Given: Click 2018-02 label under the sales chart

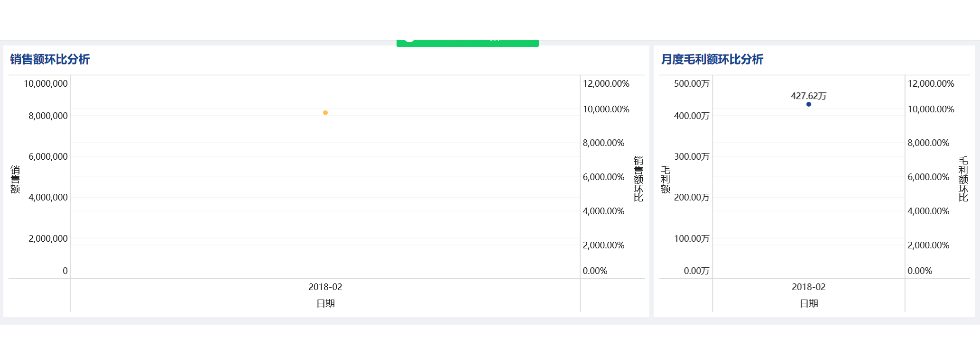Looking at the screenshot, I should pyautogui.click(x=325, y=287).
